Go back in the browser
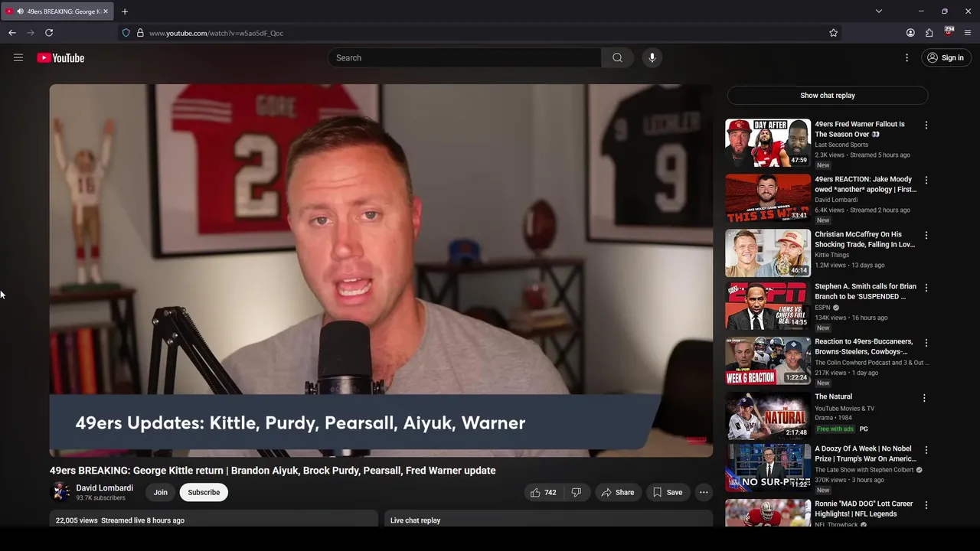 click(x=12, y=33)
